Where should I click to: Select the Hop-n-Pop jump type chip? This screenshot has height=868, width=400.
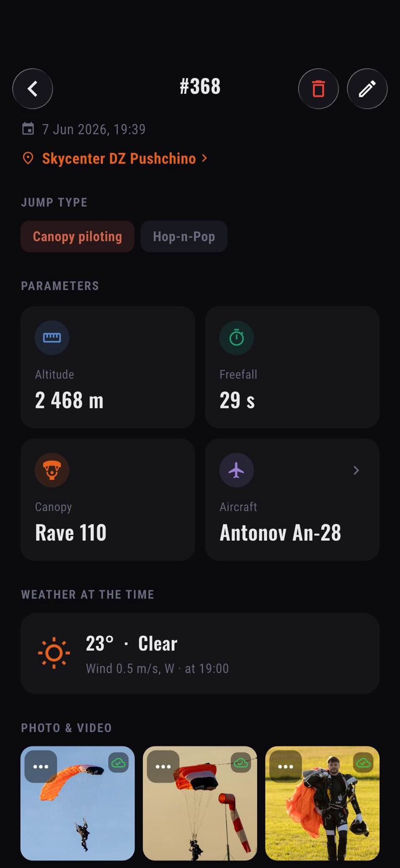(184, 236)
